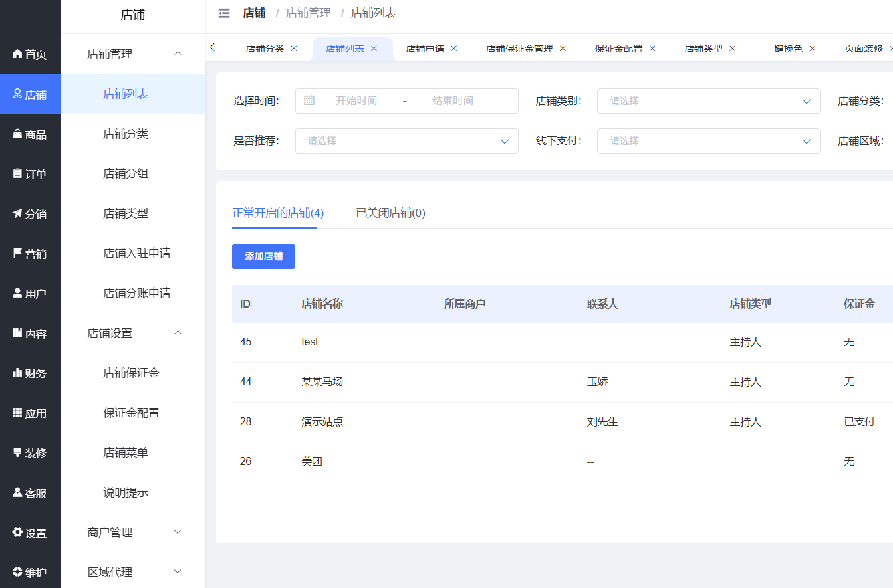Open the 线下支付 dropdown
The width and height of the screenshot is (893, 588).
[708, 141]
